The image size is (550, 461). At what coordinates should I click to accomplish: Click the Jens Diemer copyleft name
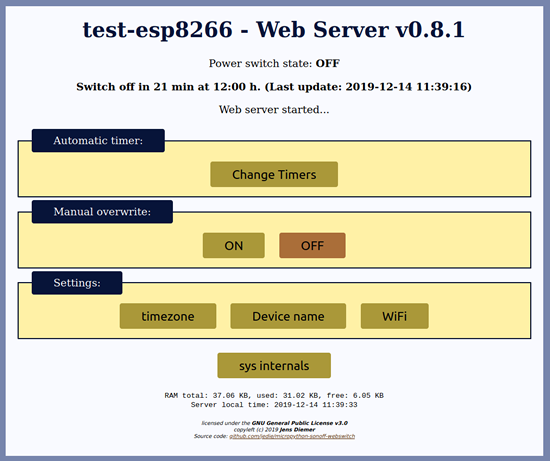click(x=297, y=429)
